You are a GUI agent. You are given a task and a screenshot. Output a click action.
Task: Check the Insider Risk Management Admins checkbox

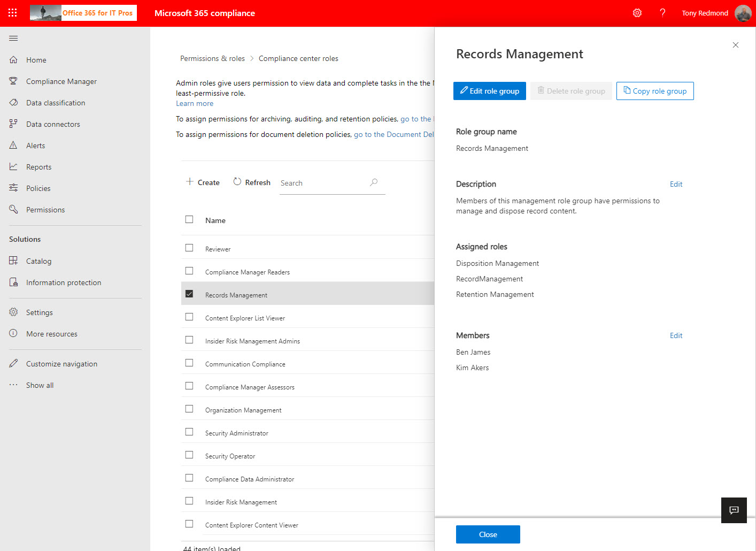189,340
